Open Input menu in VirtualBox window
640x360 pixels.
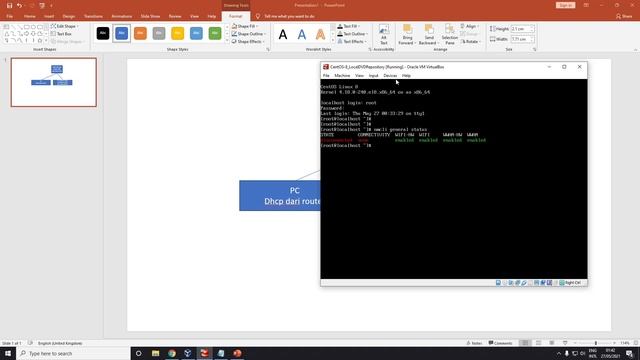click(x=373, y=76)
